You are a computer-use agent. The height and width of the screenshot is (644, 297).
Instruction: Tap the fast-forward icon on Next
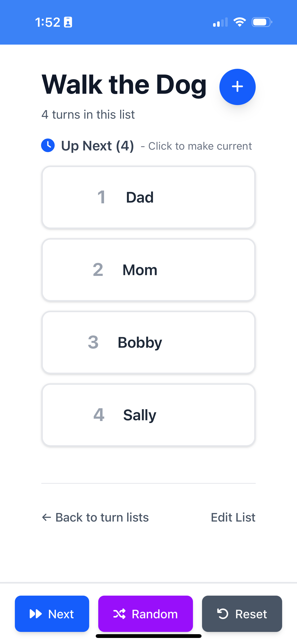coord(36,614)
